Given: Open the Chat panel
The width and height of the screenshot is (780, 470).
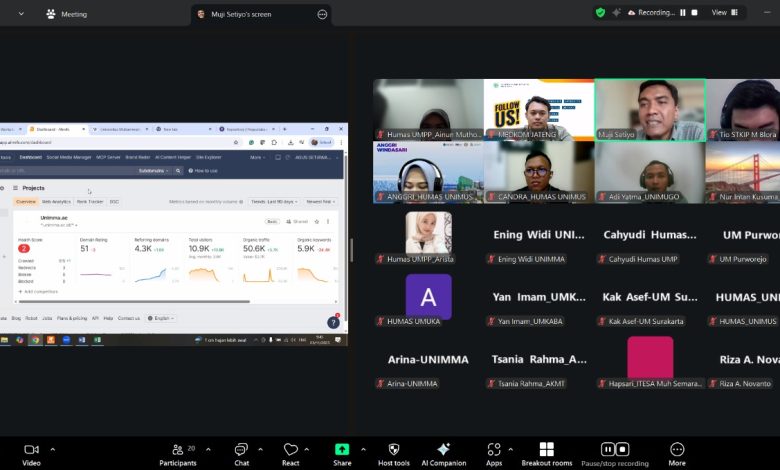Looking at the screenshot, I should coord(241,451).
